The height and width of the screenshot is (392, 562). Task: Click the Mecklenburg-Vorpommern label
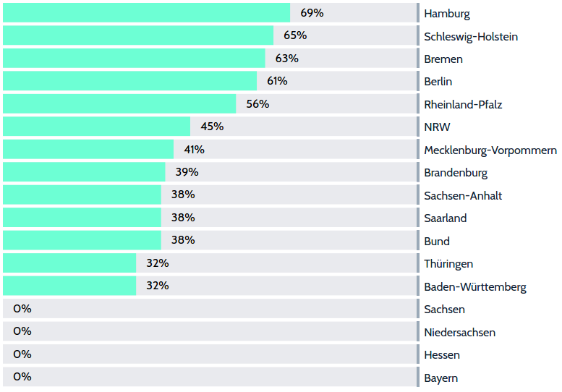[490, 150]
